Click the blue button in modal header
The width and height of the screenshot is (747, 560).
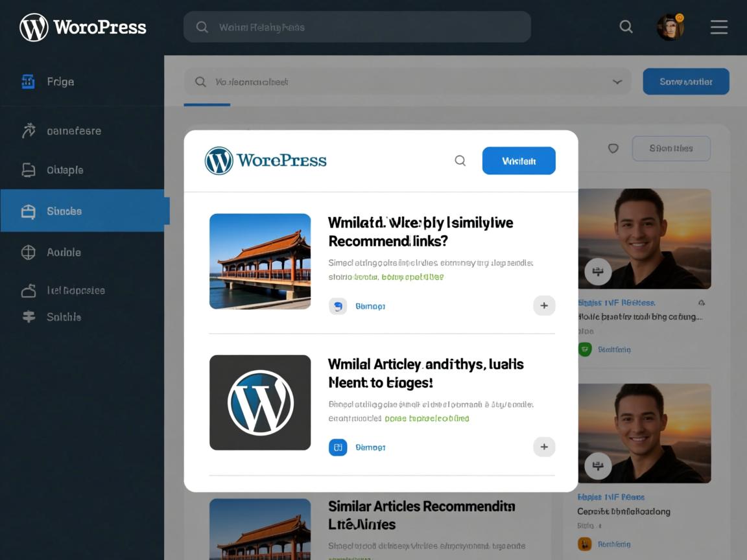click(518, 161)
